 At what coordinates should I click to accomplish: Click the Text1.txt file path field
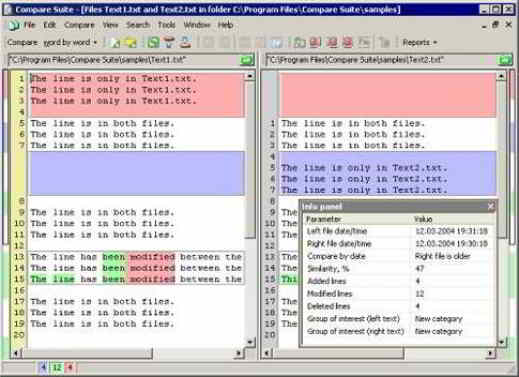(123, 60)
